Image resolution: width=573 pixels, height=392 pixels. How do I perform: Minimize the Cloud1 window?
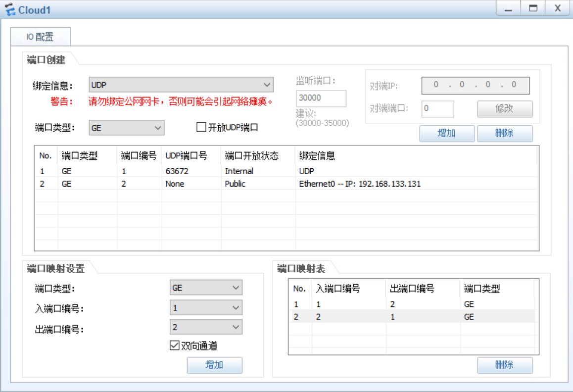(x=508, y=9)
